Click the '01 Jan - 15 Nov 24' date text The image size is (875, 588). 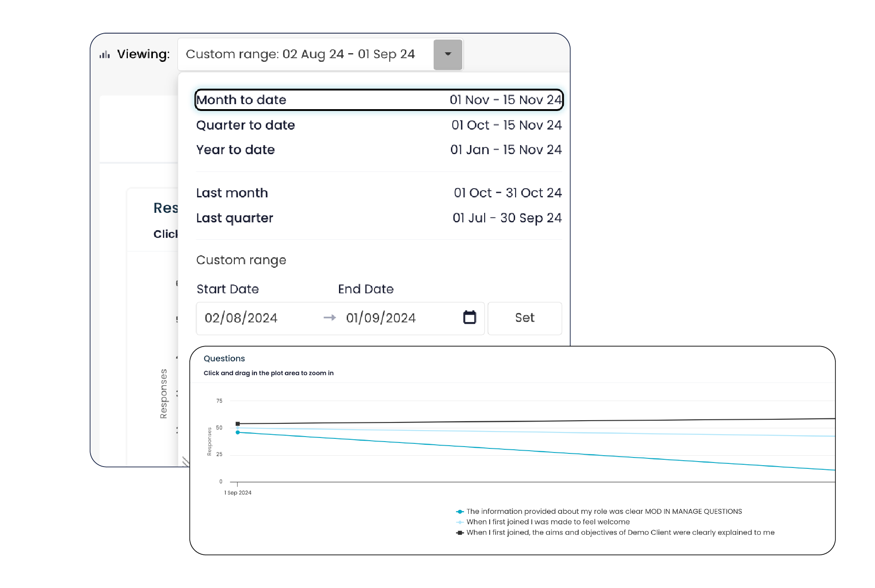click(x=506, y=150)
